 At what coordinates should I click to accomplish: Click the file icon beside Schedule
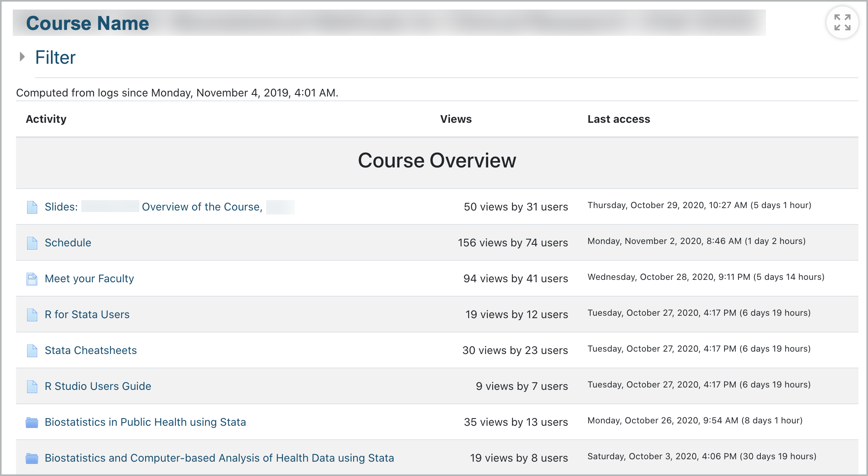point(32,243)
